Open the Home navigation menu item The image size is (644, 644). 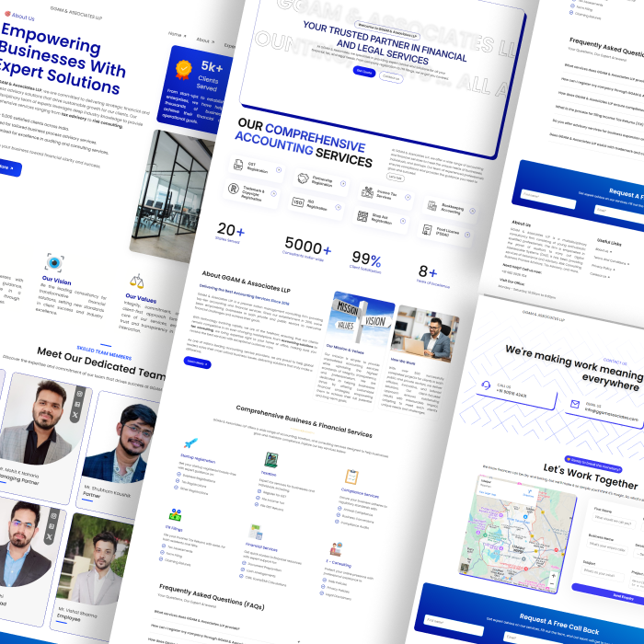click(x=177, y=35)
